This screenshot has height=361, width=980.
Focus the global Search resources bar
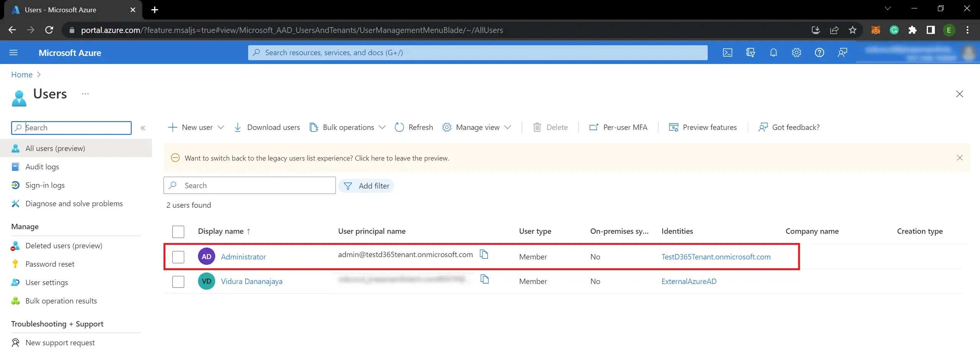pyautogui.click(x=478, y=53)
